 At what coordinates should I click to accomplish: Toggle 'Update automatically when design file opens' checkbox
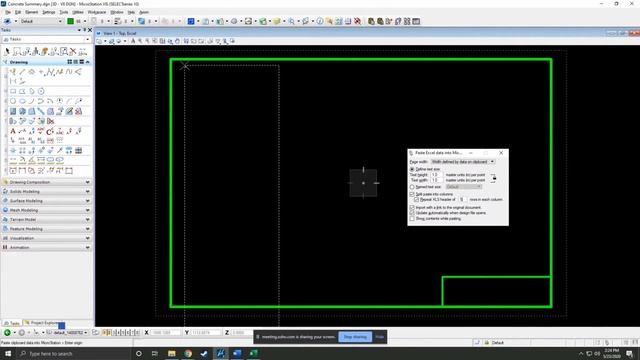click(412, 213)
